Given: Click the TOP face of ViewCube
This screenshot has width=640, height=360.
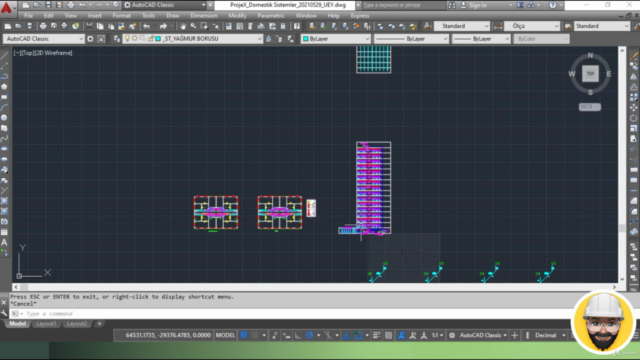Looking at the screenshot, I should click(x=590, y=74).
